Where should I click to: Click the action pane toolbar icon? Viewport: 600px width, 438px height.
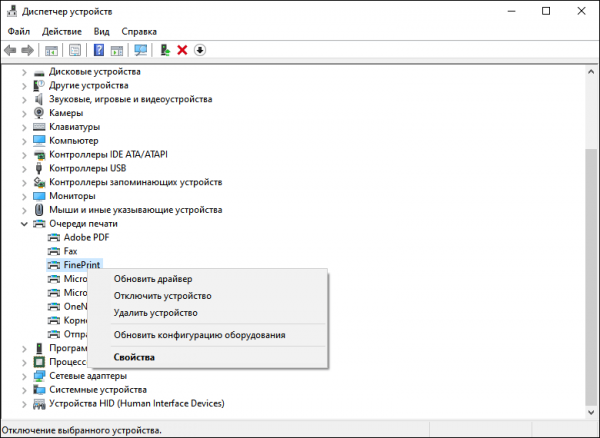point(117,50)
